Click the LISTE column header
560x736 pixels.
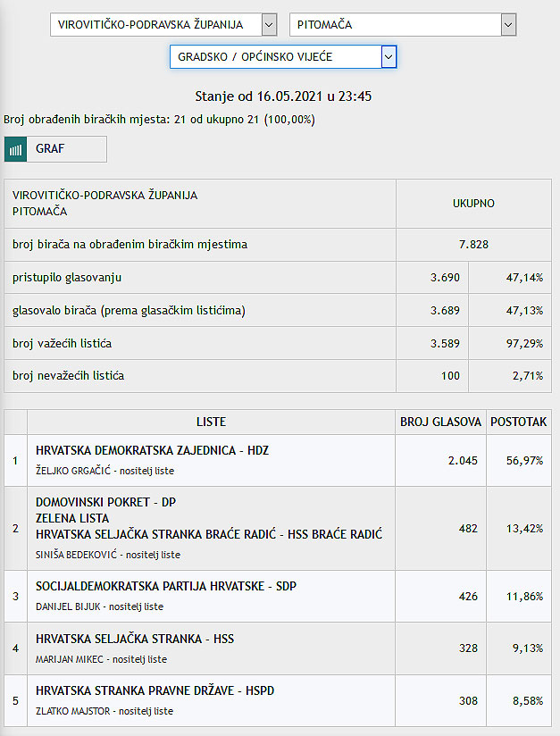(211, 422)
